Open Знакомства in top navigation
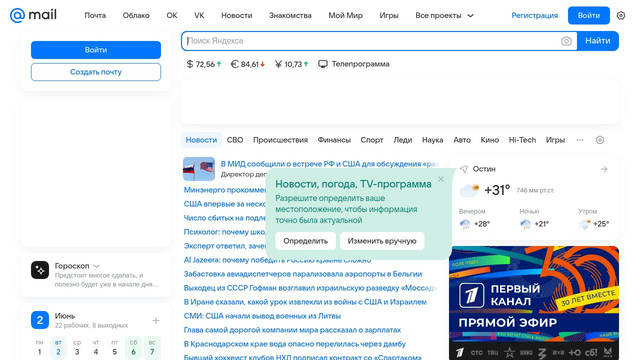 click(x=290, y=16)
